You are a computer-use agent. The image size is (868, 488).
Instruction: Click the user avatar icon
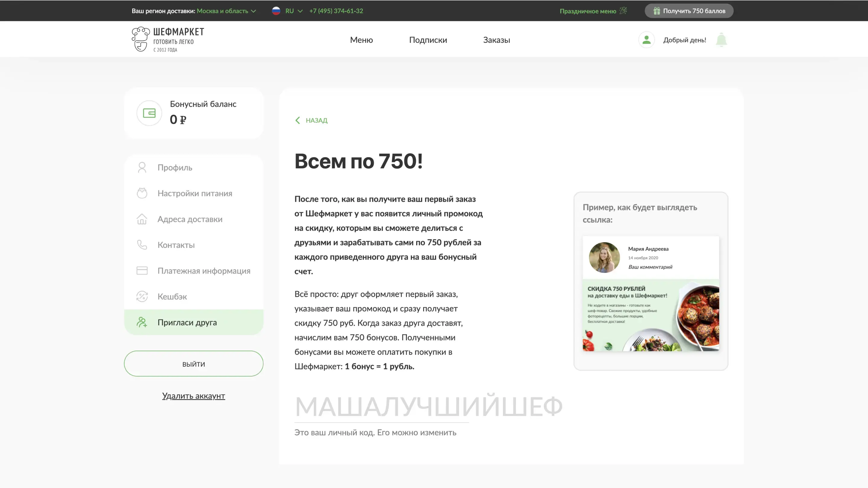coord(646,40)
